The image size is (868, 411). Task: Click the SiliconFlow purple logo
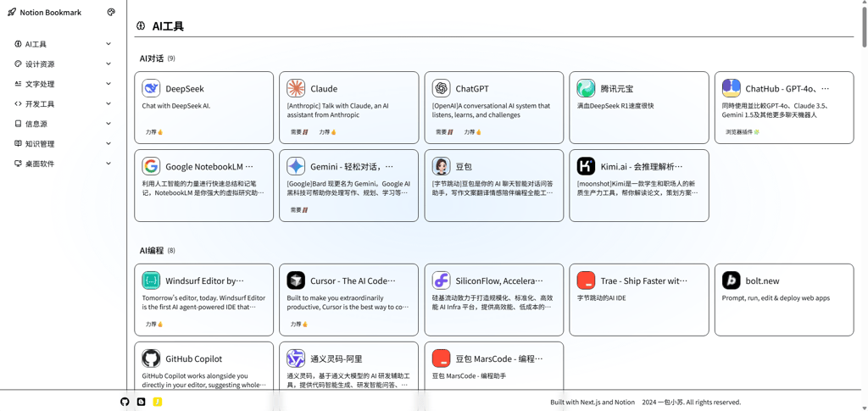441,280
